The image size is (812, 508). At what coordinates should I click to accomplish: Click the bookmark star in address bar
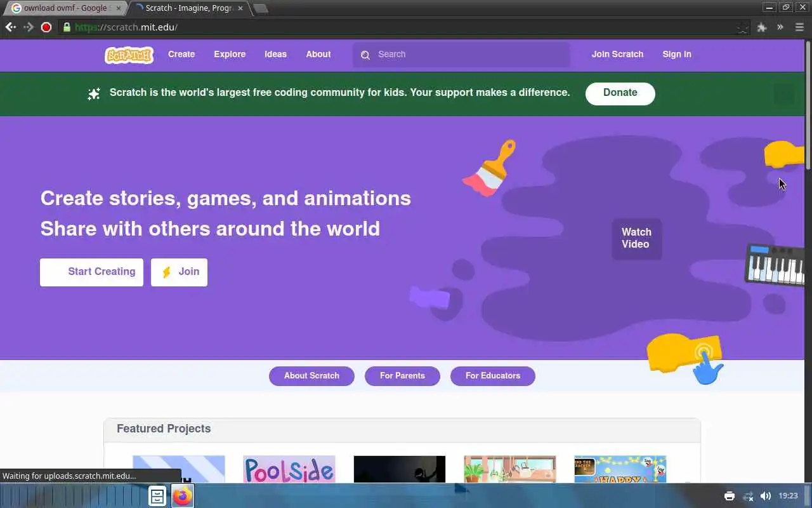coord(743,27)
